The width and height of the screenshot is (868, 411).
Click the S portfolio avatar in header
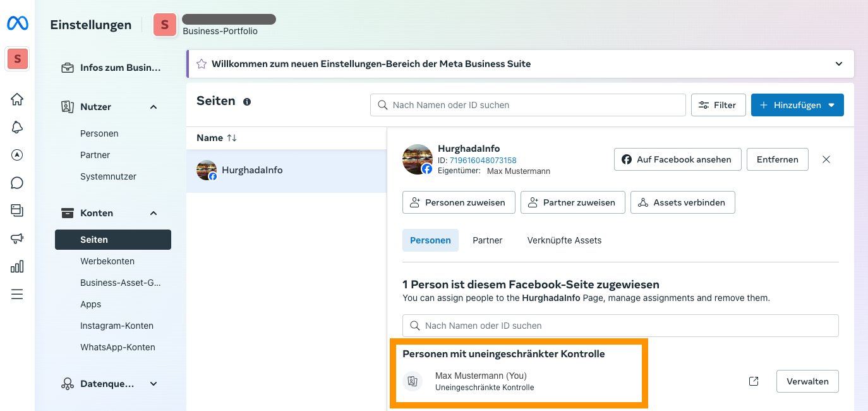coord(165,25)
